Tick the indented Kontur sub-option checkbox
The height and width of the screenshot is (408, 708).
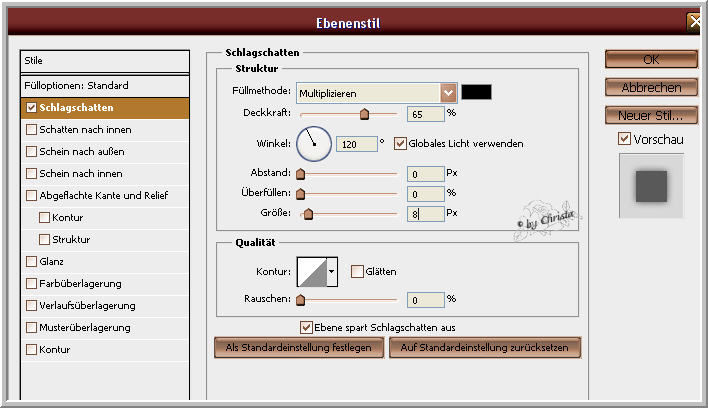pyautogui.click(x=44, y=218)
